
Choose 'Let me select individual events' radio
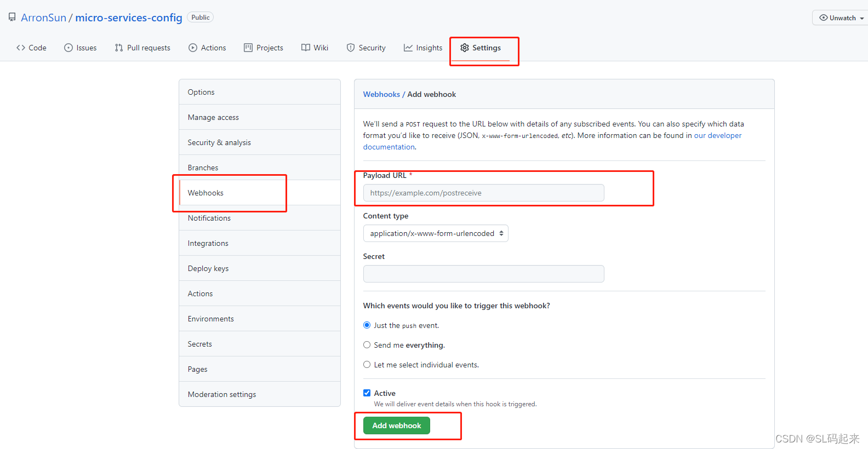pos(367,365)
